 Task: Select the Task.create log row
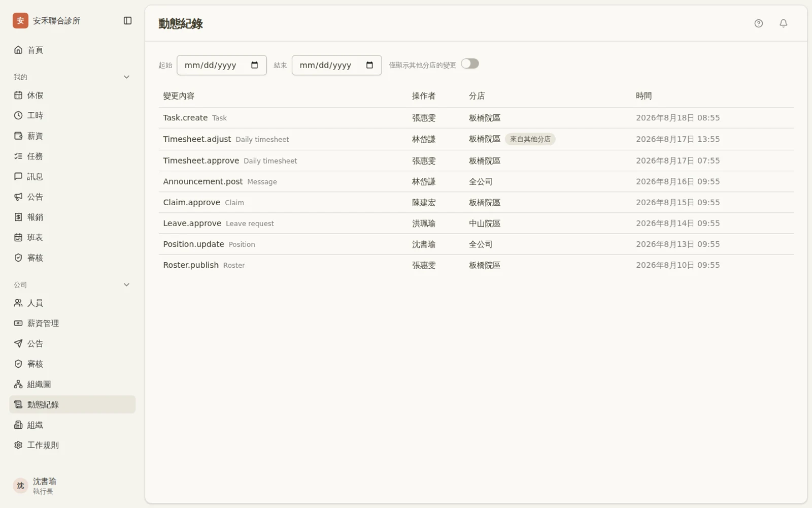(x=476, y=118)
